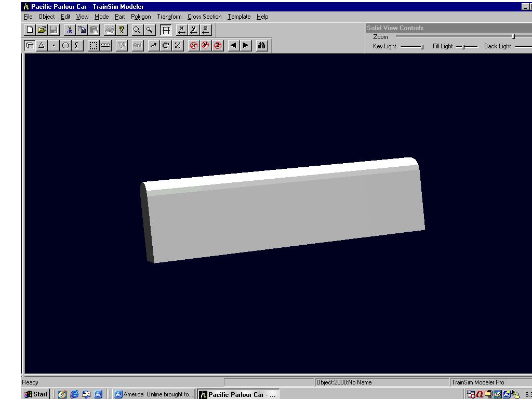Image resolution: width=532 pixels, height=399 pixels.
Task: Select the scale tool with crossed arrows
Action: (178, 46)
